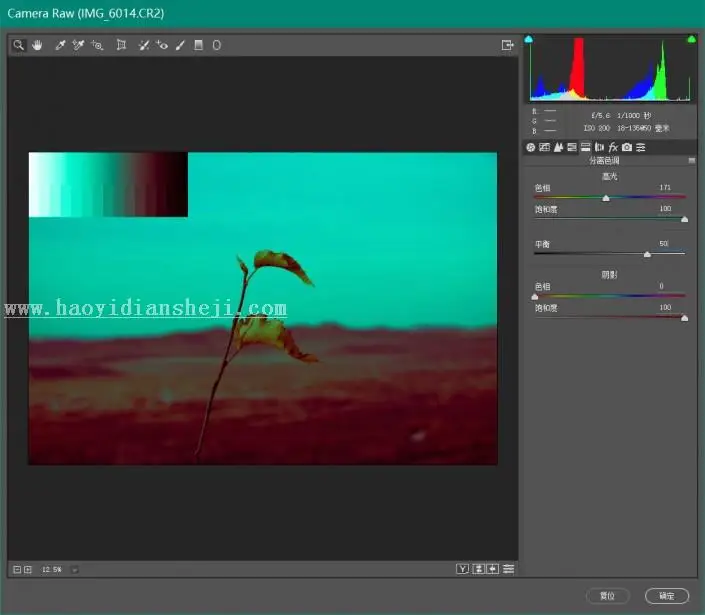Toggle between current and default settings icon
The width and height of the screenshot is (705, 615).
coord(509,569)
